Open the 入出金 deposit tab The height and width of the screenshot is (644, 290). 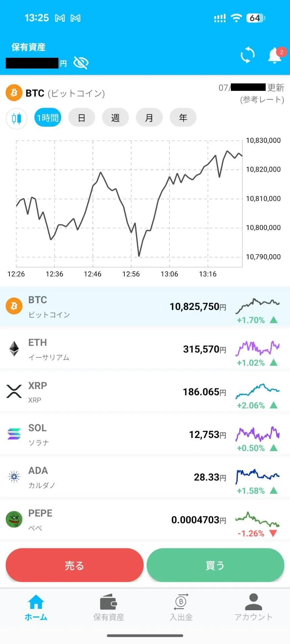[181, 608]
